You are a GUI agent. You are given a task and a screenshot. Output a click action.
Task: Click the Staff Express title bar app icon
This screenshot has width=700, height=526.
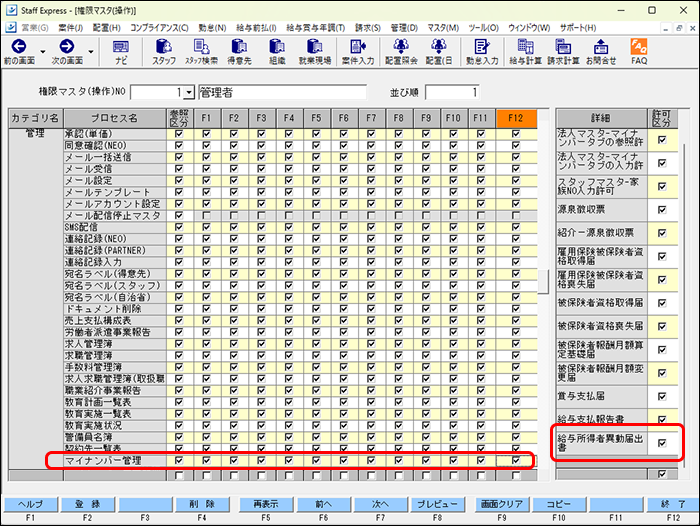11,10
